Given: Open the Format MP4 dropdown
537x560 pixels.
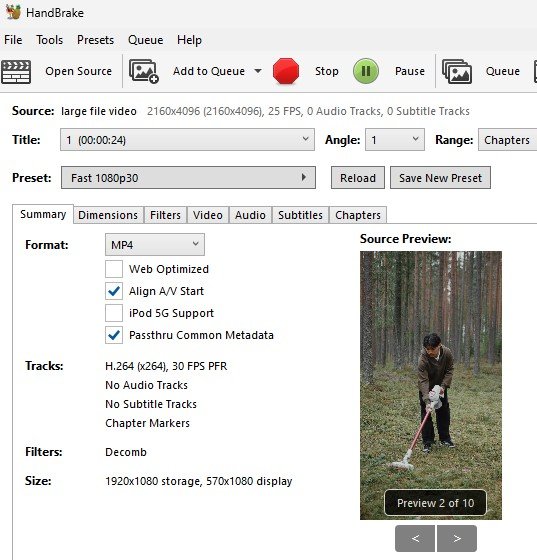Looking at the screenshot, I should pos(155,245).
